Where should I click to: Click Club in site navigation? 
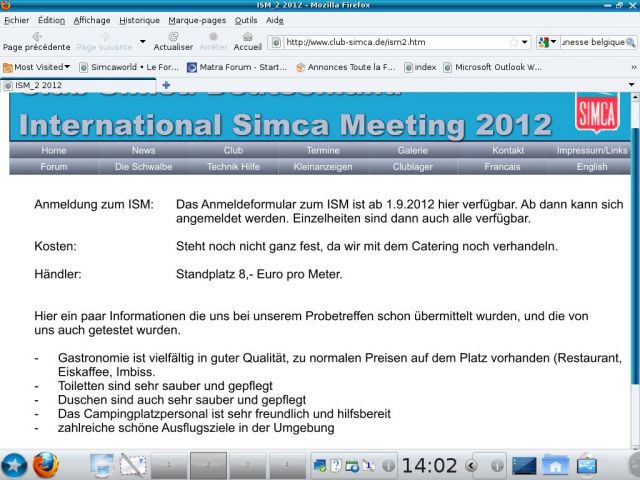point(233,150)
